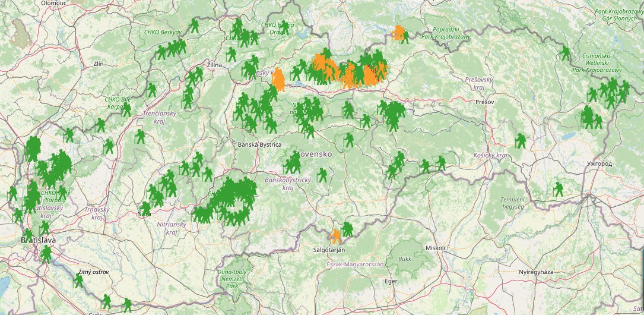Select the green hiker left of Ciśniańsko-Wetliński Park
This screenshot has height=315, width=644.
[564, 53]
